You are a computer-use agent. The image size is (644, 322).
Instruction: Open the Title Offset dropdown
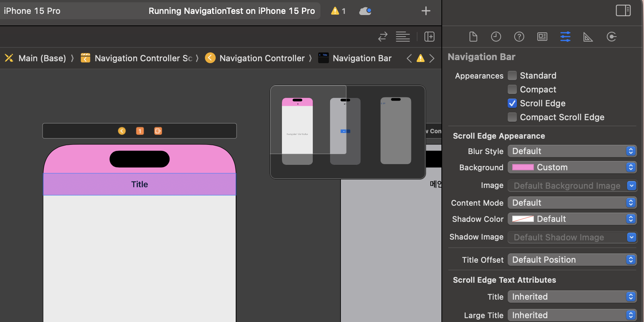click(x=572, y=260)
